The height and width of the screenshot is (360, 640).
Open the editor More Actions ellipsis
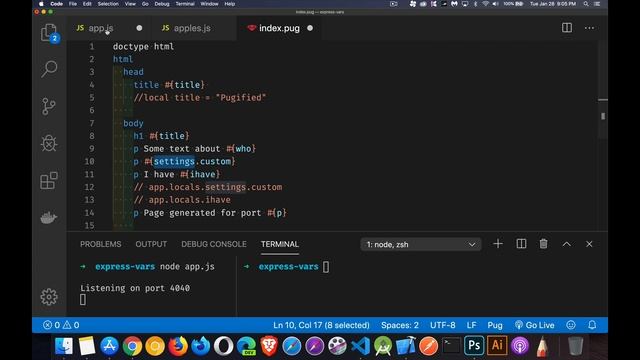click(x=589, y=28)
